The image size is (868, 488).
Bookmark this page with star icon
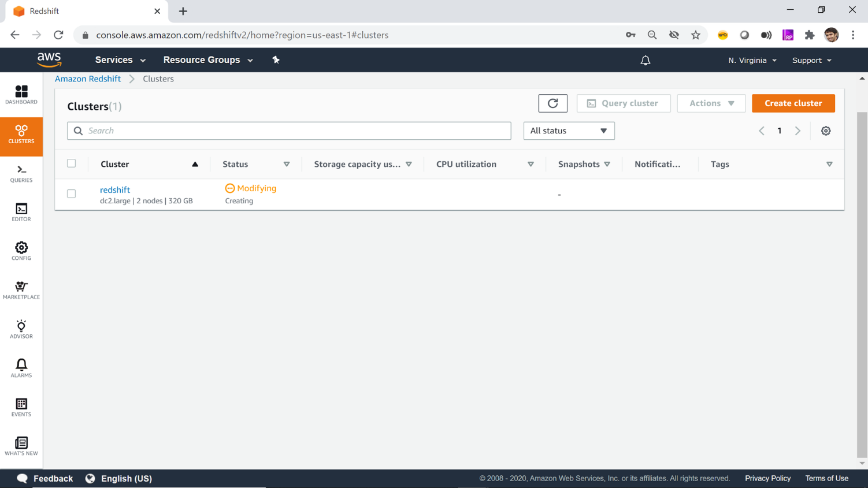[696, 35]
